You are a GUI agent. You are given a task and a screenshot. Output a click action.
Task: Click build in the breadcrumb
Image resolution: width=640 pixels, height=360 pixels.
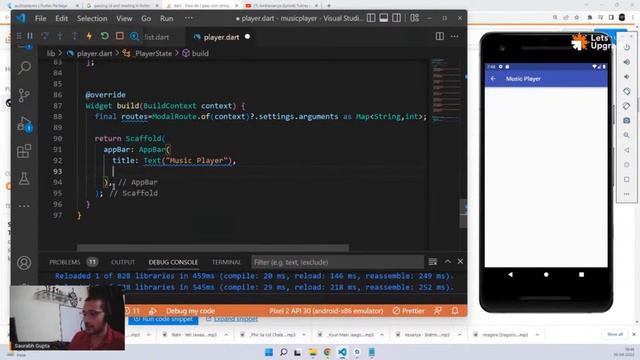point(200,53)
